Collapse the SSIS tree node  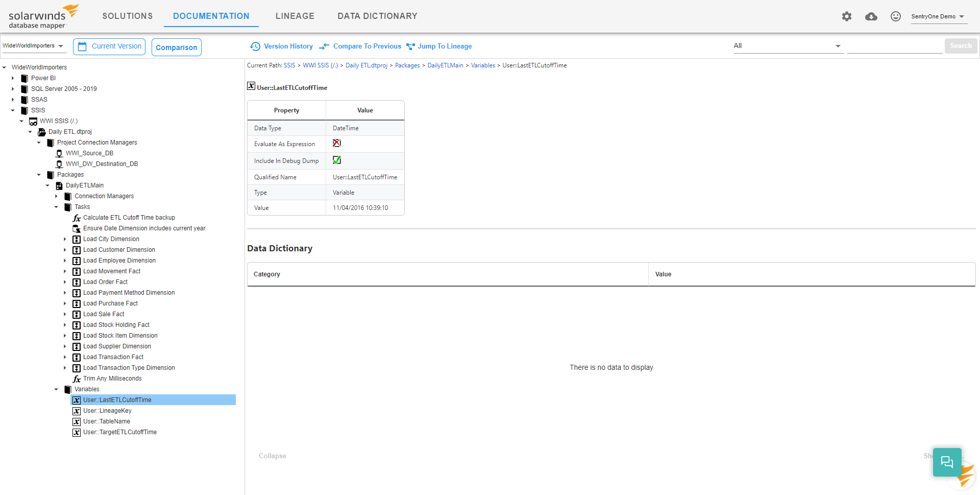13,110
